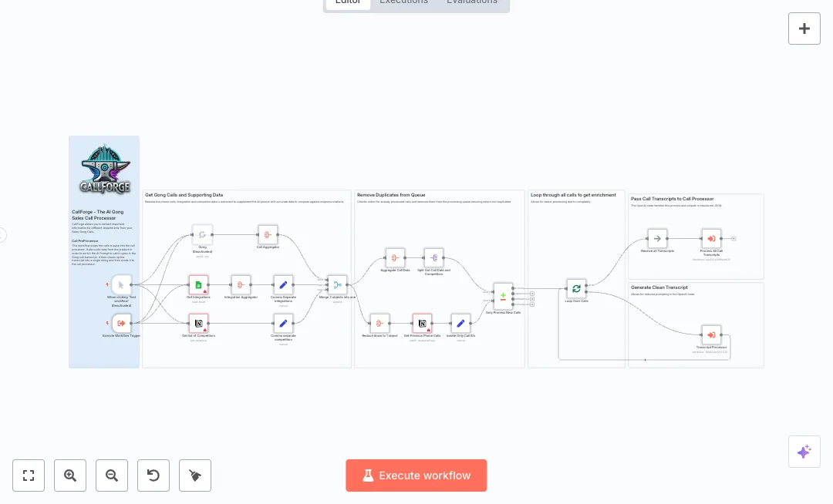
Task: Select the Get Integrations Google Sheets node
Action: click(198, 285)
